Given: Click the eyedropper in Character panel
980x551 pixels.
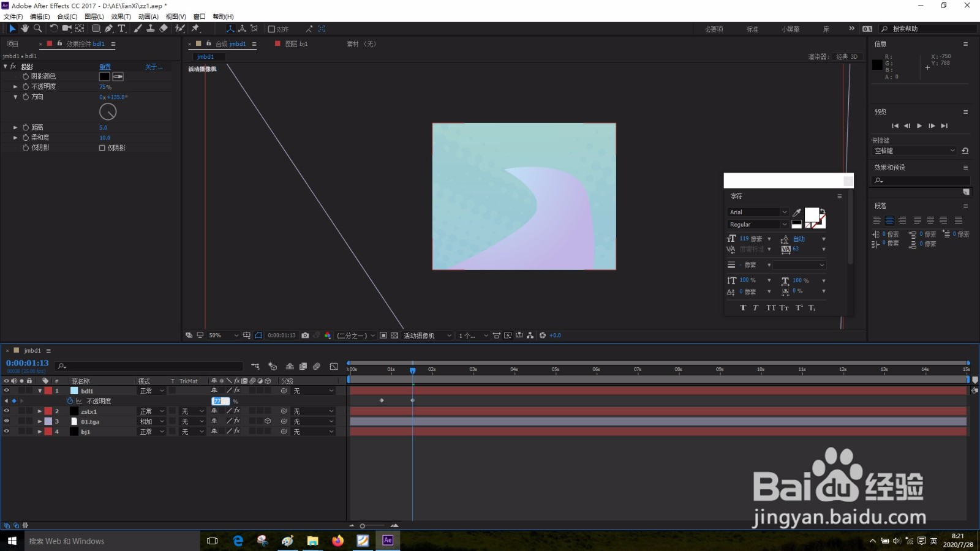Looking at the screenshot, I should pos(797,212).
